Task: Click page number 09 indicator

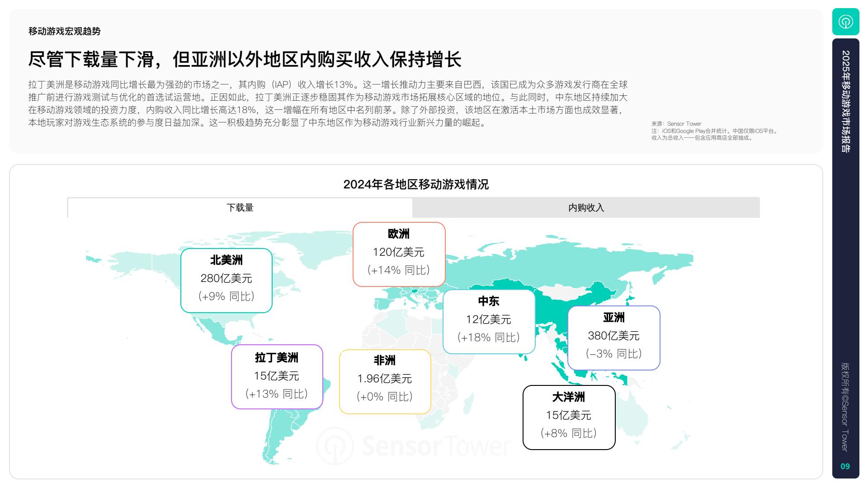Action: click(x=845, y=466)
